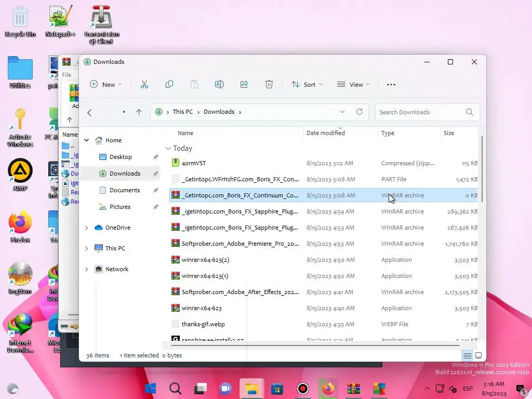This screenshot has width=532, height=399.
Task: Open the Sort dropdown
Action: pyautogui.click(x=307, y=85)
